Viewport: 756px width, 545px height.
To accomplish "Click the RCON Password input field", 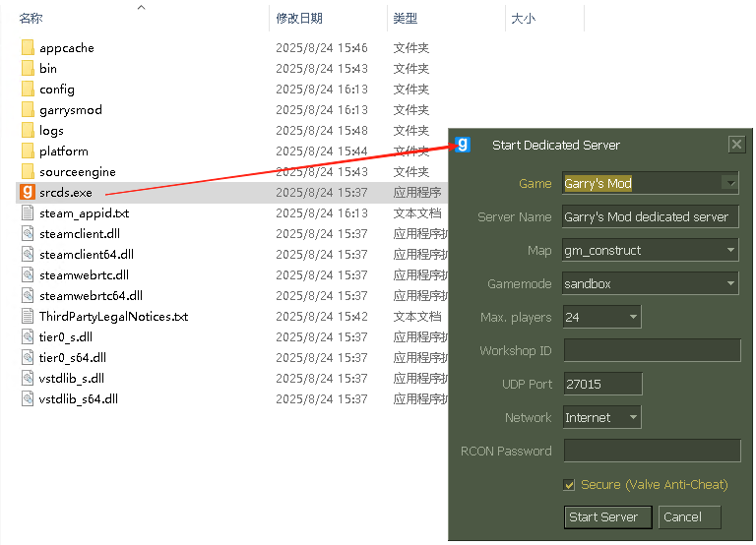I will (652, 451).
